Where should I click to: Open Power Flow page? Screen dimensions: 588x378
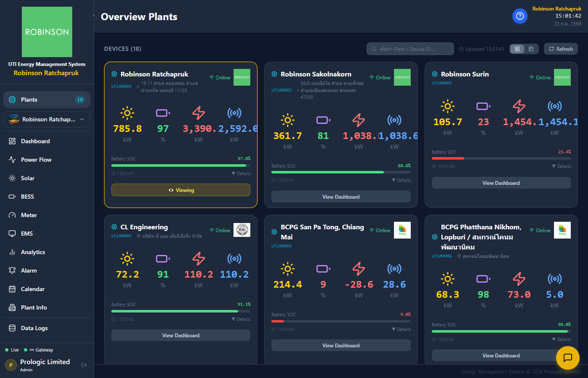[x=47, y=160]
